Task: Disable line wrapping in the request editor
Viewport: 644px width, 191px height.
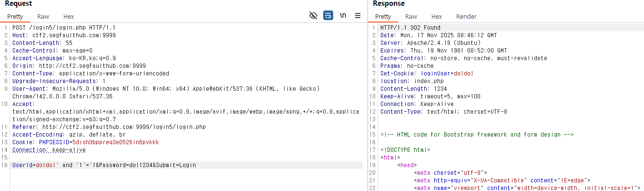Action: coord(328,16)
